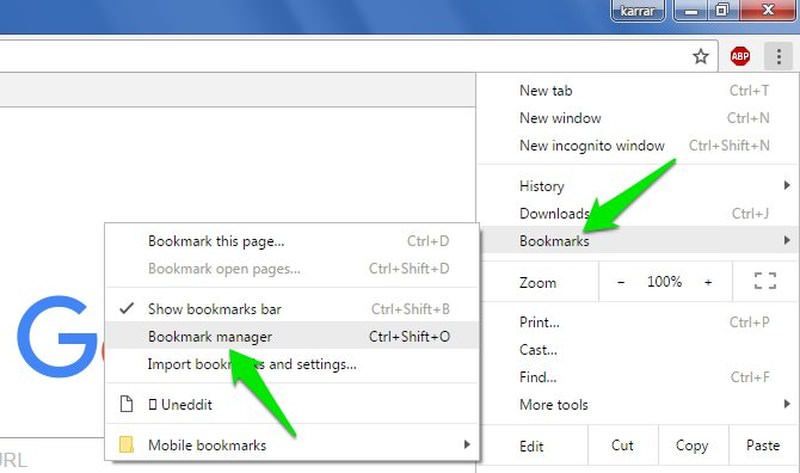This screenshot has height=473, width=800.
Task: Enter fullscreen mode with the fullscreen icon
Action: (x=765, y=281)
